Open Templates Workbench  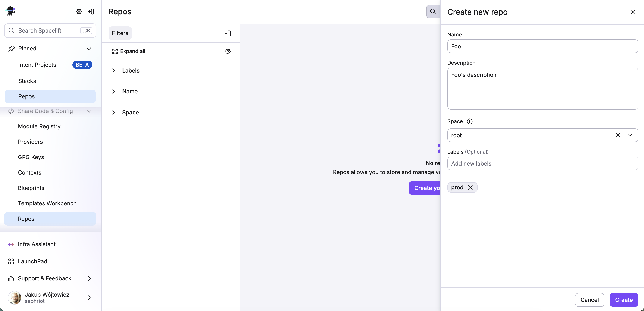47,203
